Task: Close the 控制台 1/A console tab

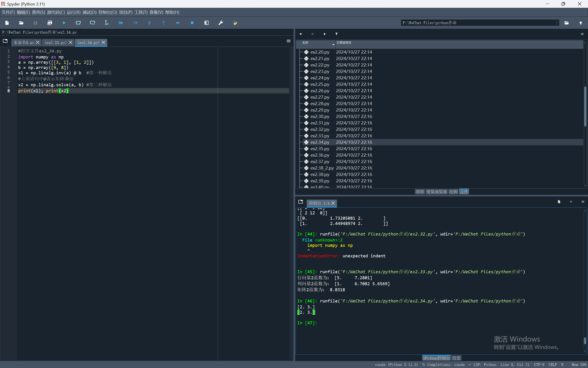Action: click(x=333, y=203)
